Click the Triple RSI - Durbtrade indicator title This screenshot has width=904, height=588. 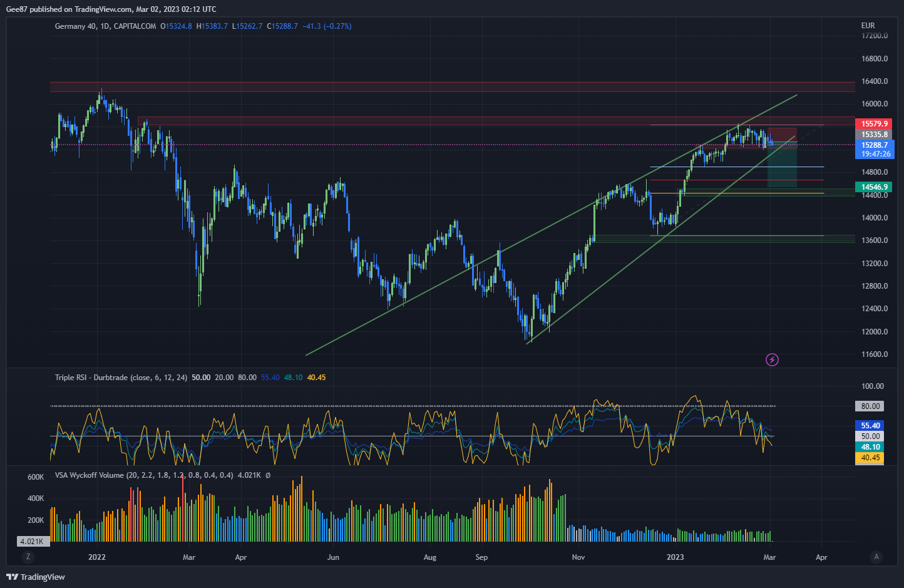tap(121, 378)
